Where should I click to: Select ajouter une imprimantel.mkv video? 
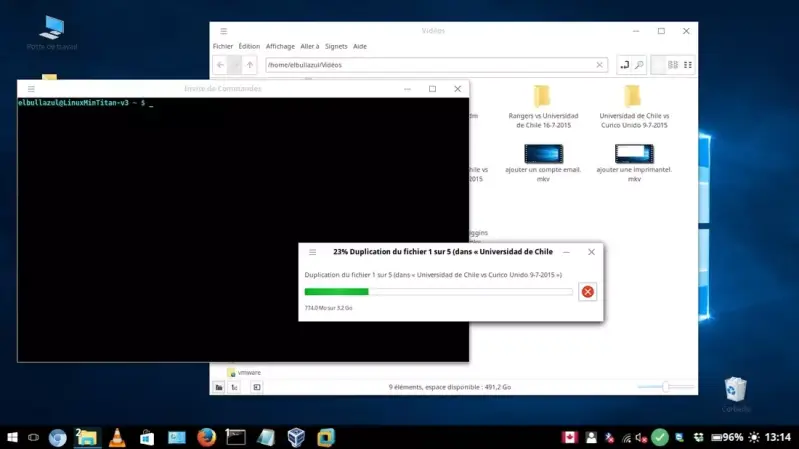(x=634, y=163)
